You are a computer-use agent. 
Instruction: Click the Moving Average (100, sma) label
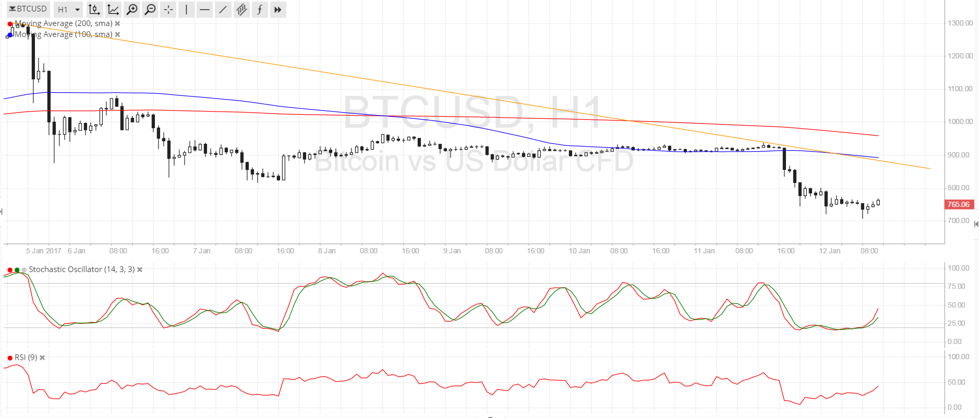(64, 34)
